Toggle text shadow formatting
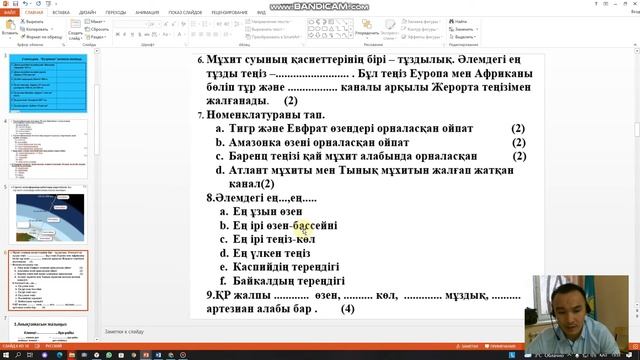Screen dimensions: 640x360 (140, 35)
